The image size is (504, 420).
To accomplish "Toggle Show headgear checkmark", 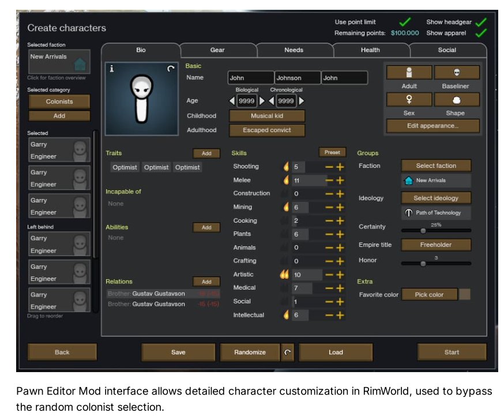I will click(481, 22).
